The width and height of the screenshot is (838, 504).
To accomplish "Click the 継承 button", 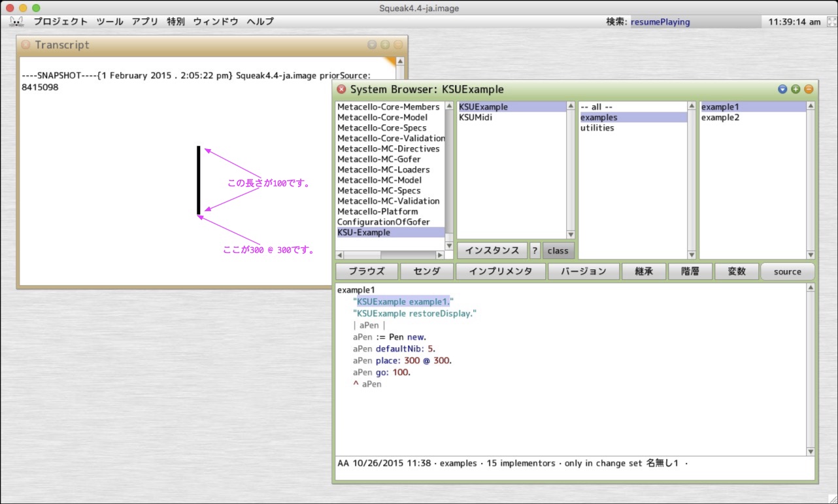I will coord(644,272).
